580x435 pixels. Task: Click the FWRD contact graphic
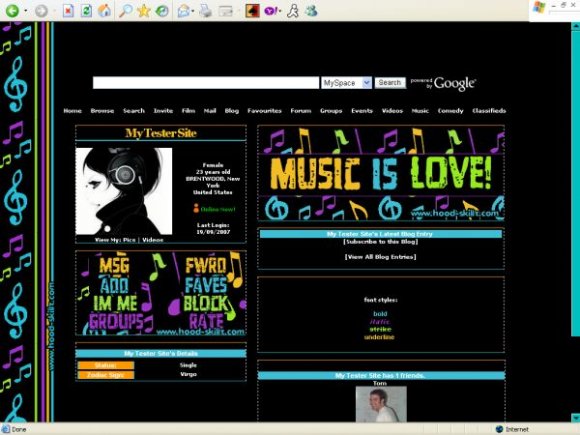pos(206,266)
